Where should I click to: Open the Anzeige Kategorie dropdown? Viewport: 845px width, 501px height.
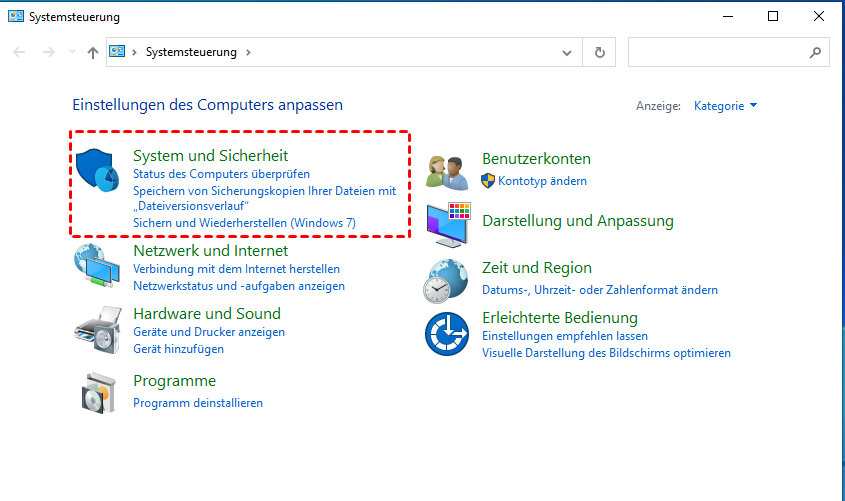coord(726,105)
